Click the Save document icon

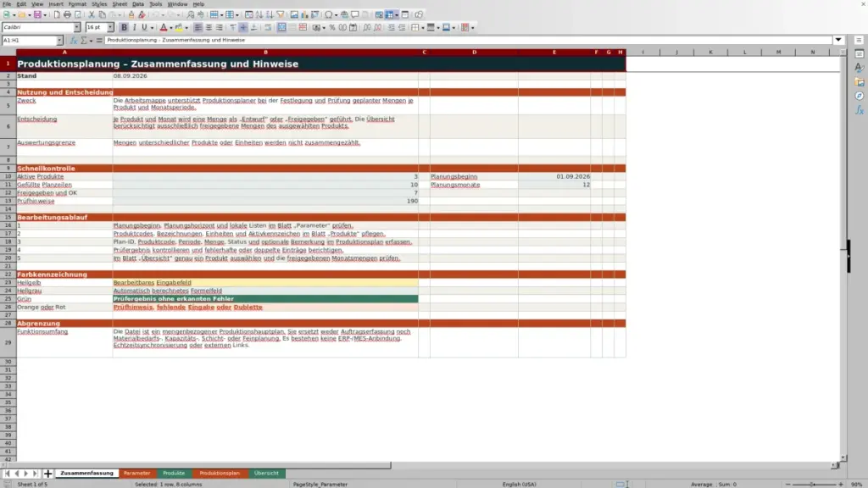pos(37,14)
